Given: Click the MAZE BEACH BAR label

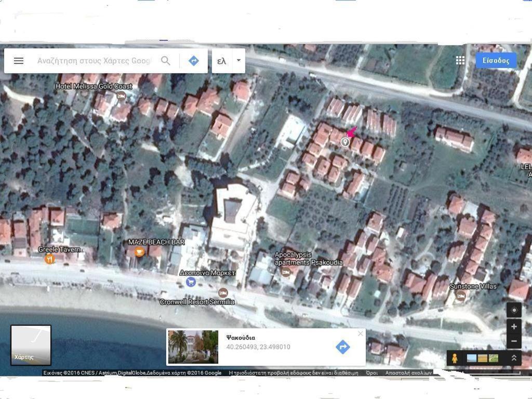Looking at the screenshot, I should 156,242.
